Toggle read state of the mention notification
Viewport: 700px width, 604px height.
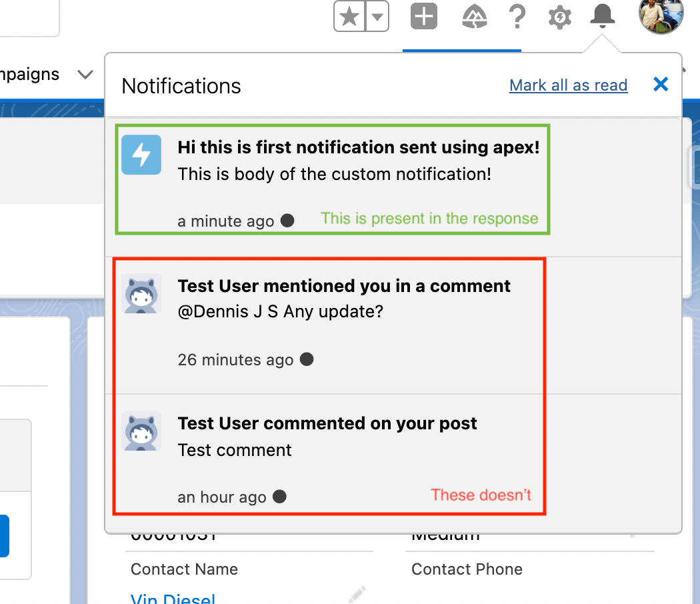(307, 359)
